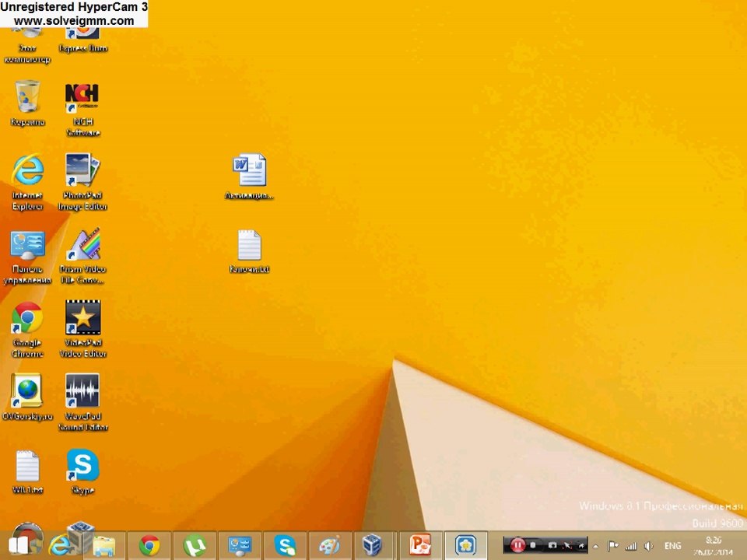747x560 pixels.
Task: Open Action Center flag icon
Action: click(613, 546)
